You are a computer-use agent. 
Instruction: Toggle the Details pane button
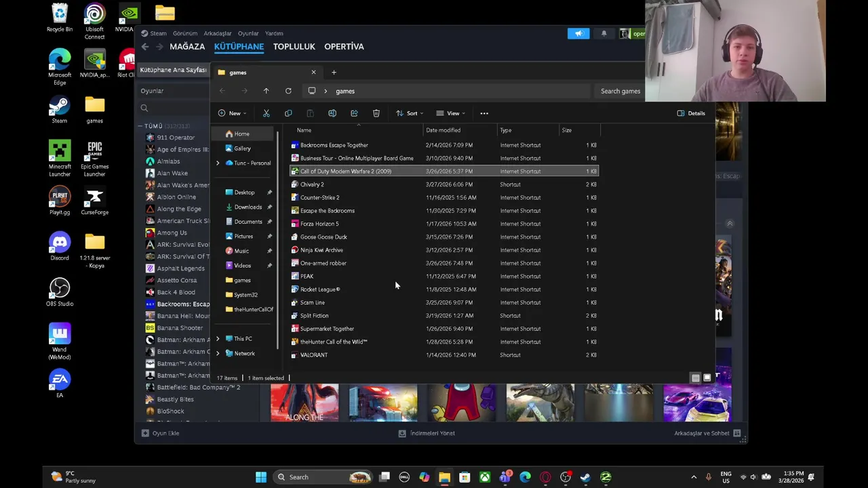pyautogui.click(x=691, y=113)
